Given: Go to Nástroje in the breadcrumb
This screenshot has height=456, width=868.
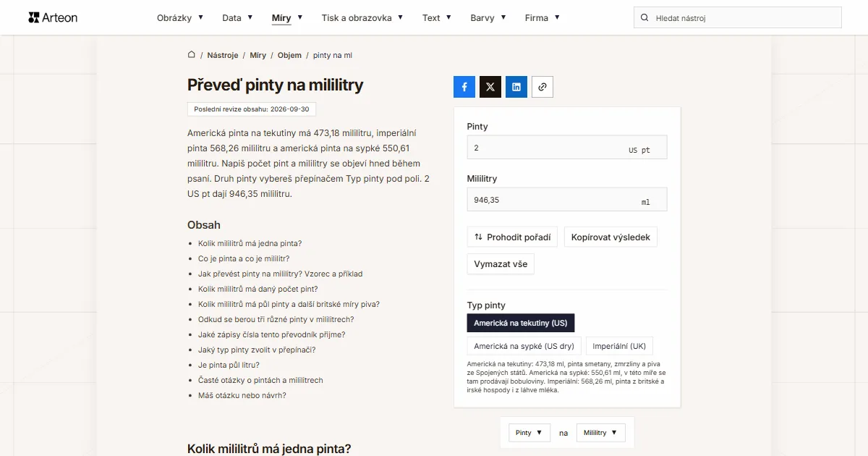Looking at the screenshot, I should (223, 55).
